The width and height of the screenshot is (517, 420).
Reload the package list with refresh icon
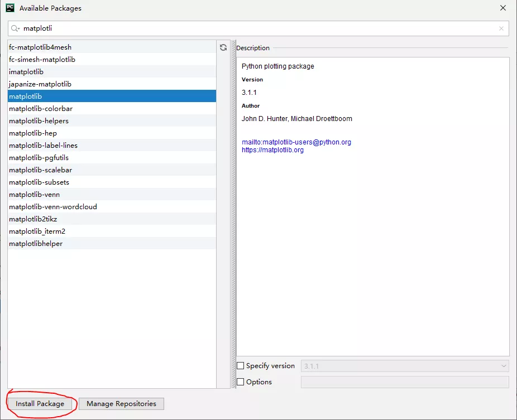[223, 47]
